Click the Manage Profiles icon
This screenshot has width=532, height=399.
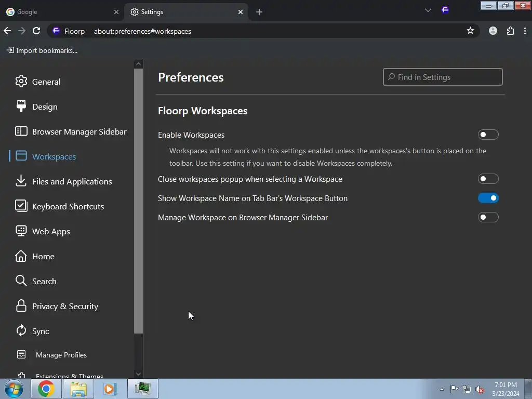point(21,354)
